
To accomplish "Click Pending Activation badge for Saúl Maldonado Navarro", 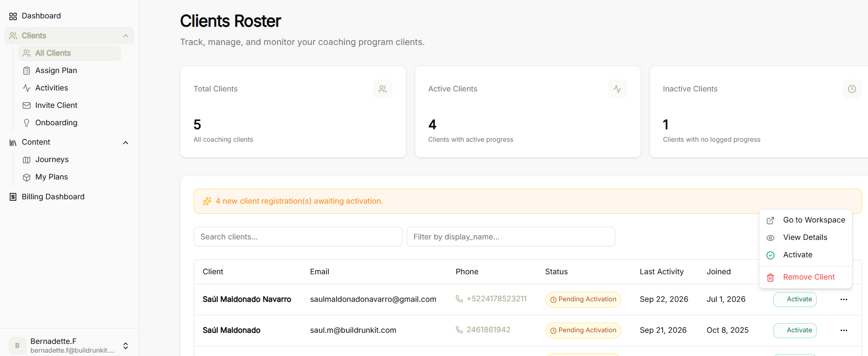I will [x=583, y=299].
